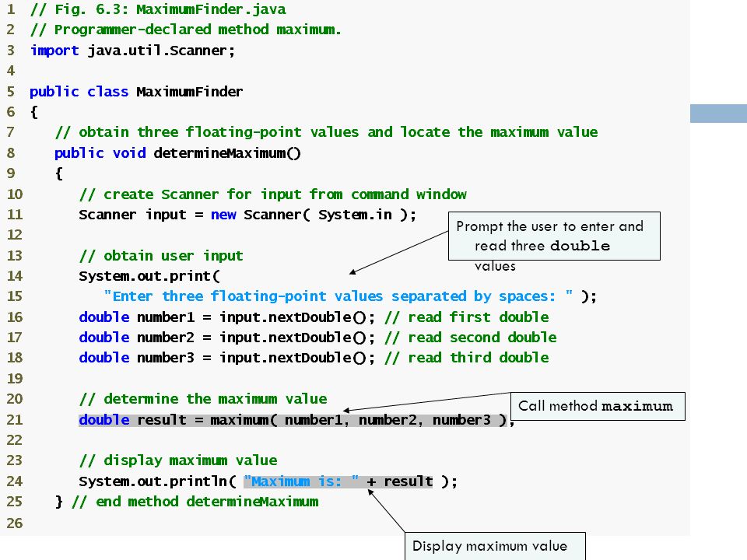The height and width of the screenshot is (560, 747).
Task: Click line number 4
Action: click(x=11, y=71)
